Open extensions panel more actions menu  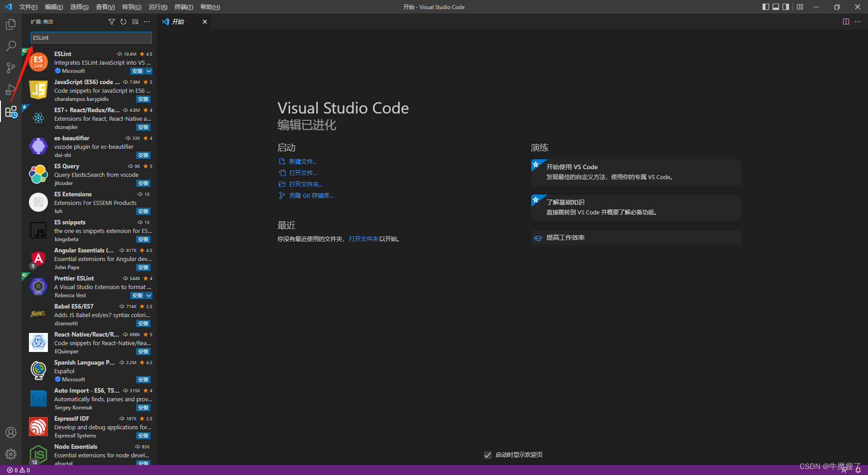click(x=147, y=22)
